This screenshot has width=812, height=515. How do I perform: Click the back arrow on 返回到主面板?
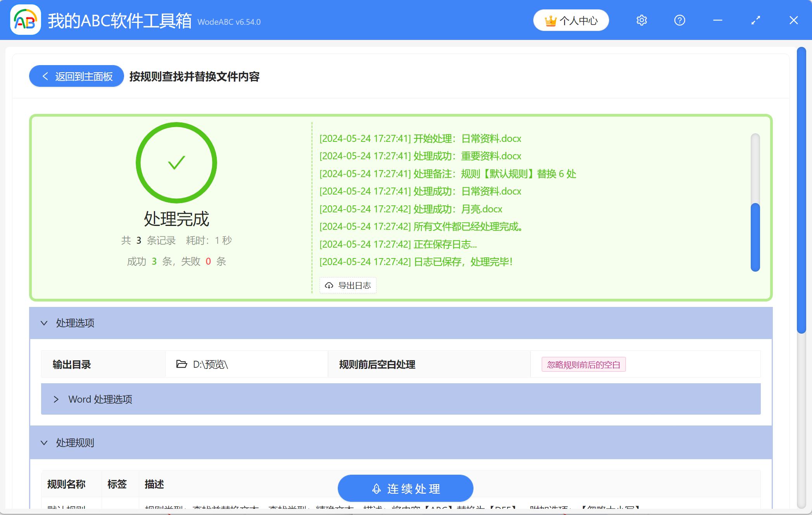(45, 76)
